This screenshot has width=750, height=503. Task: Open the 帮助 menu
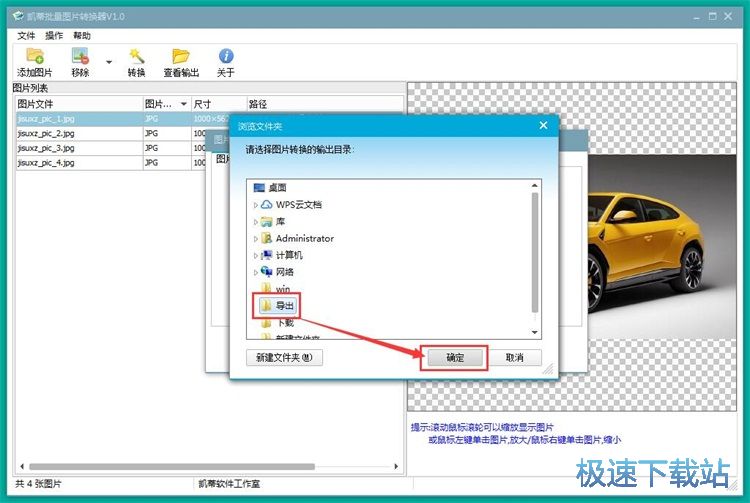(x=82, y=36)
